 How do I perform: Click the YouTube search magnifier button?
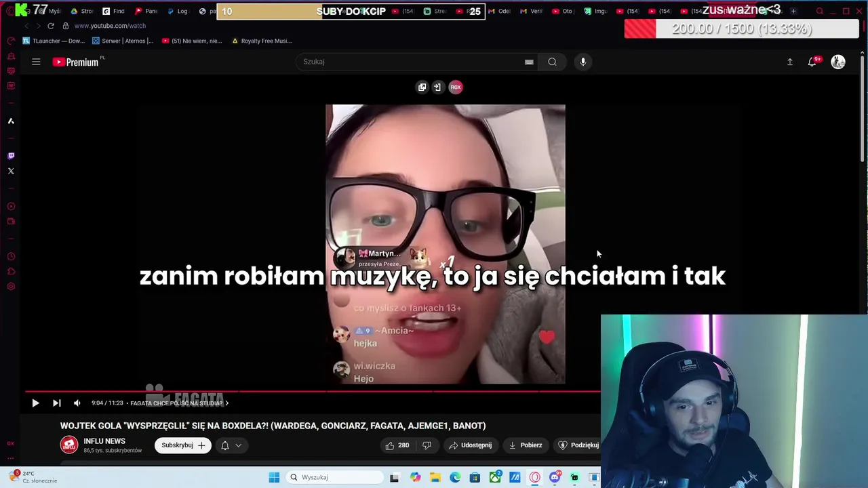pos(552,62)
